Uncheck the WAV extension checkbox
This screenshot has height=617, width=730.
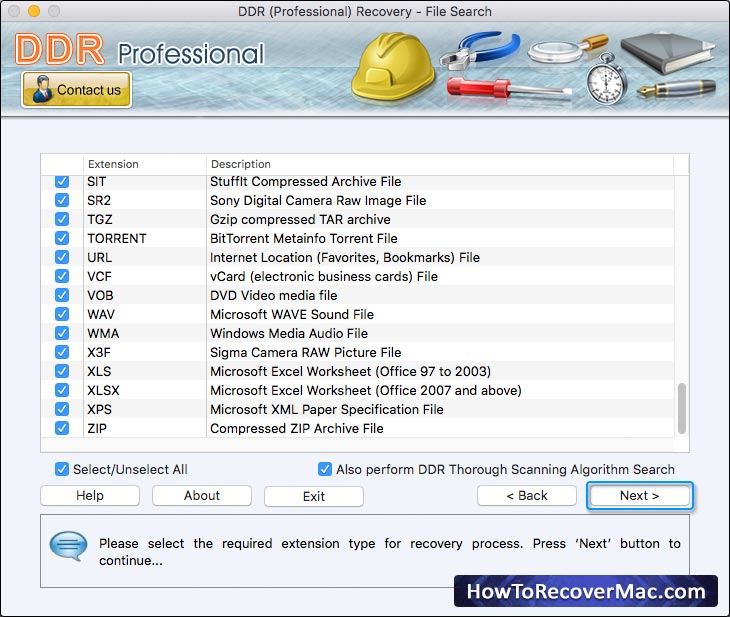(x=62, y=314)
